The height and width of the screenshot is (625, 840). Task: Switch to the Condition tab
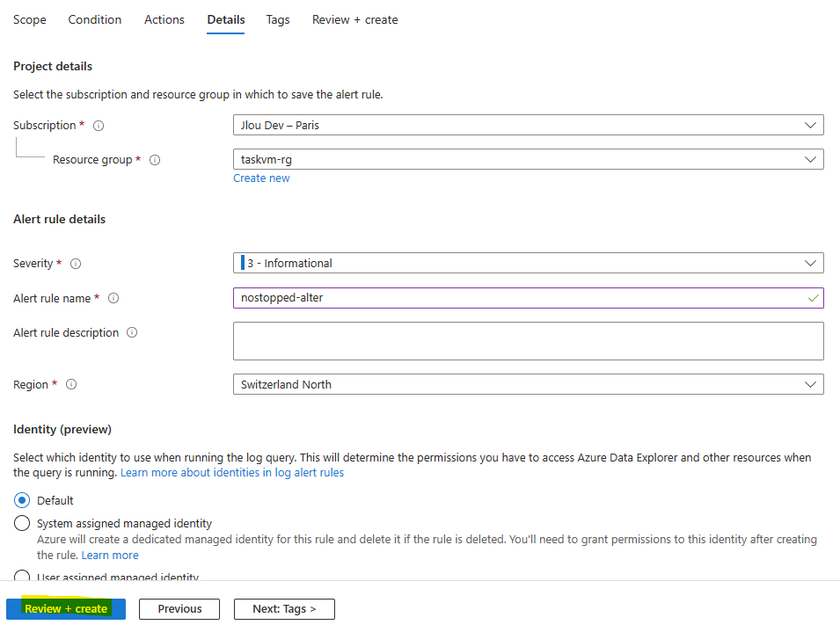(95, 20)
